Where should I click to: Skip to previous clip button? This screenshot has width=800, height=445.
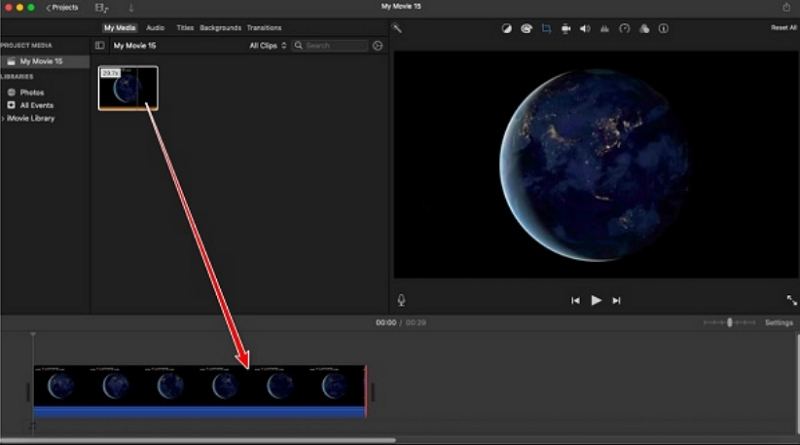pos(576,301)
